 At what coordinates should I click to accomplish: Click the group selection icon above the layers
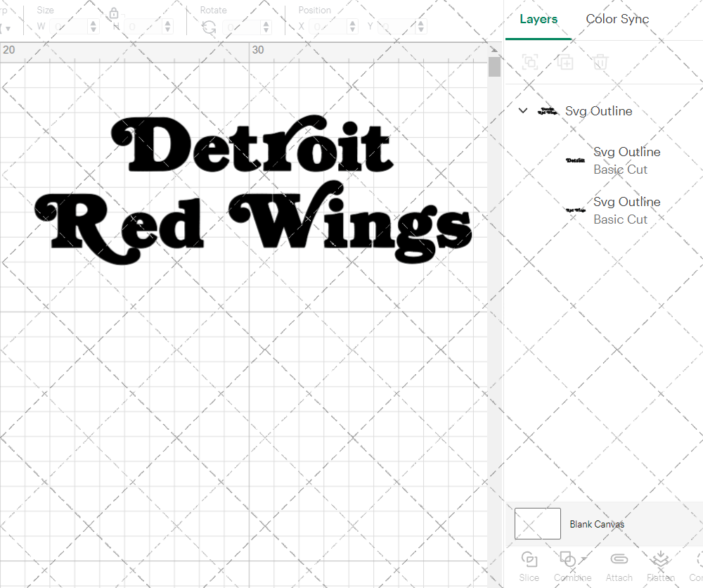pyautogui.click(x=530, y=62)
